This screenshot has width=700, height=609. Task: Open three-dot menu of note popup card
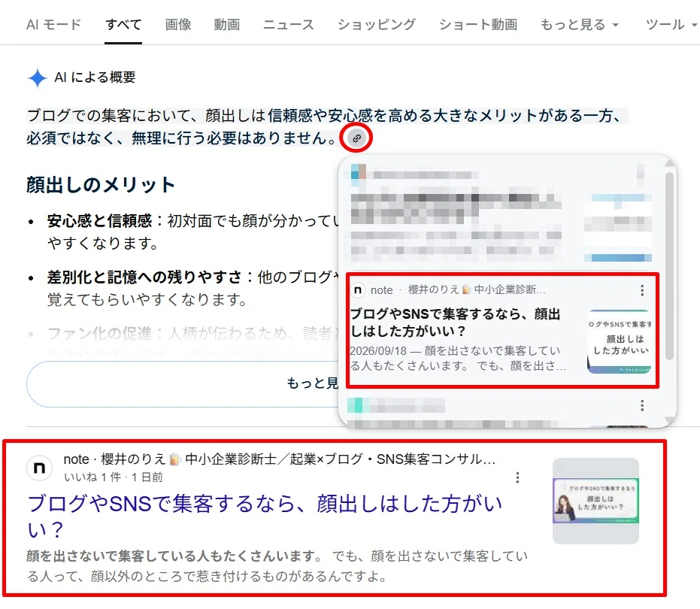click(642, 290)
